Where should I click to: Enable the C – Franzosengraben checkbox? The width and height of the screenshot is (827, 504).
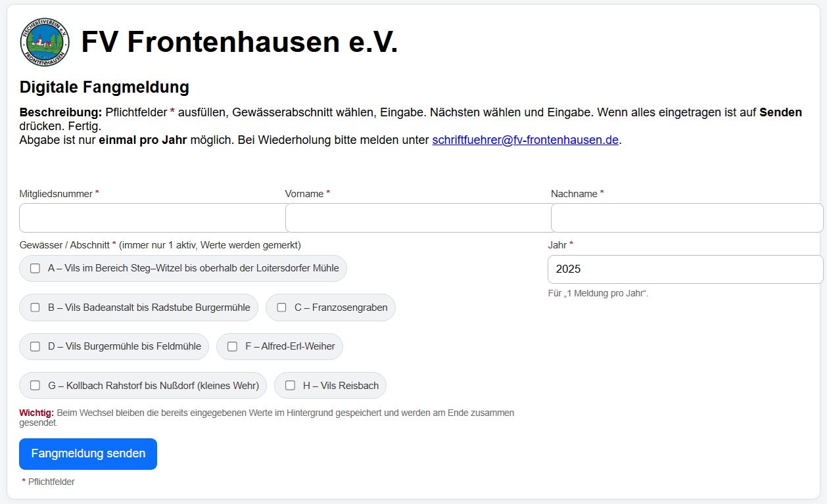282,308
